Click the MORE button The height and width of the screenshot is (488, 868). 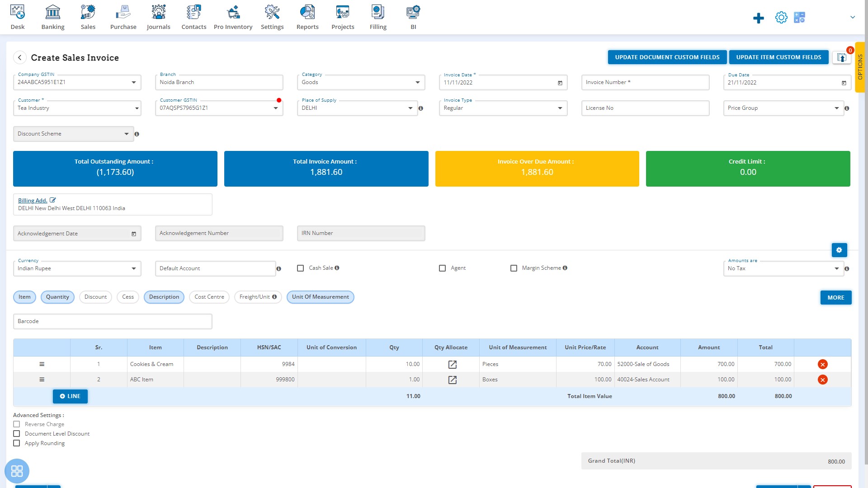click(836, 298)
